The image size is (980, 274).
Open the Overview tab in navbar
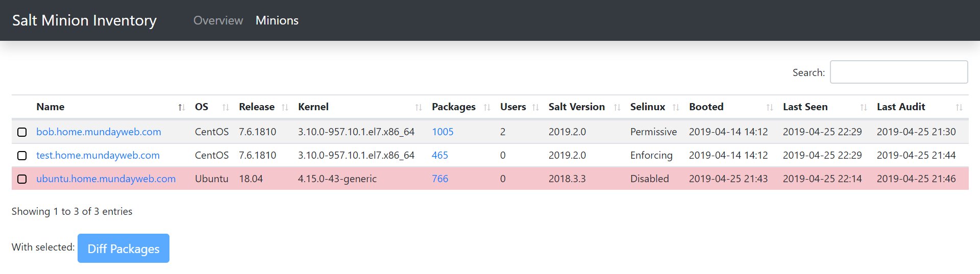pyautogui.click(x=218, y=20)
